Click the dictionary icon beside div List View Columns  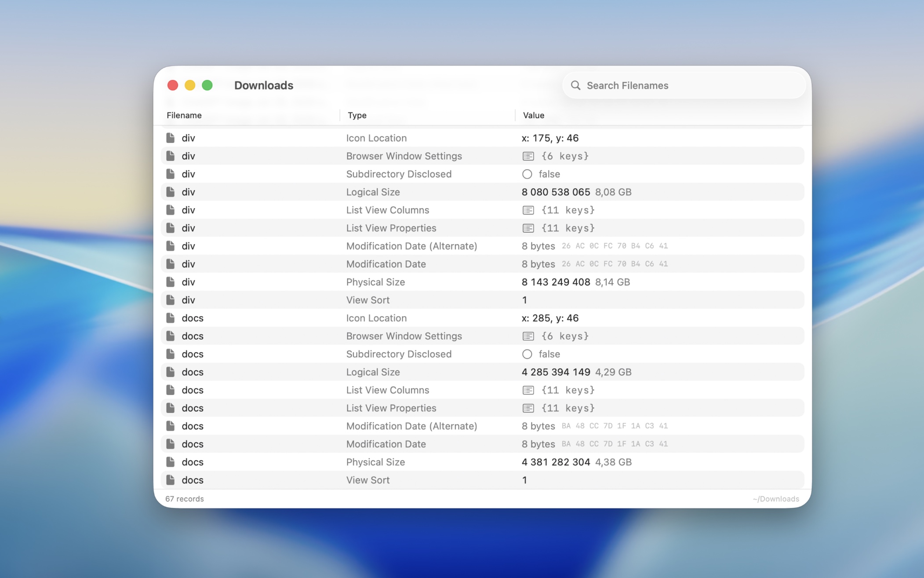point(527,210)
